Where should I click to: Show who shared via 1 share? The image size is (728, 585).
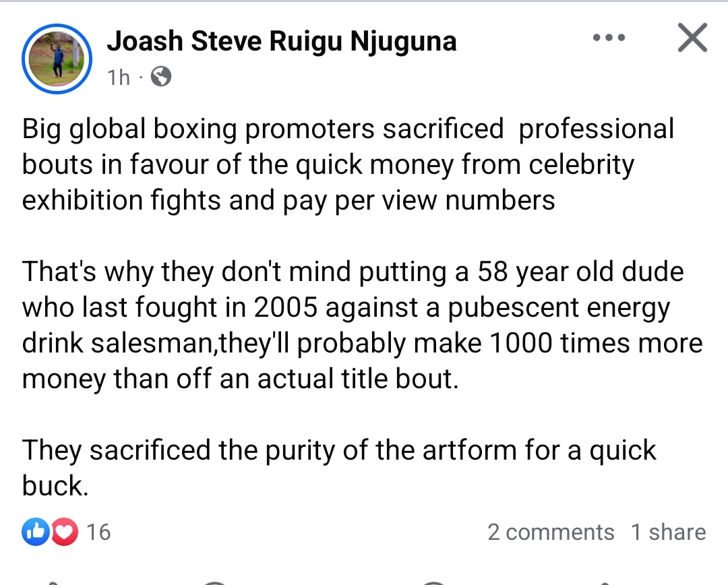click(668, 532)
